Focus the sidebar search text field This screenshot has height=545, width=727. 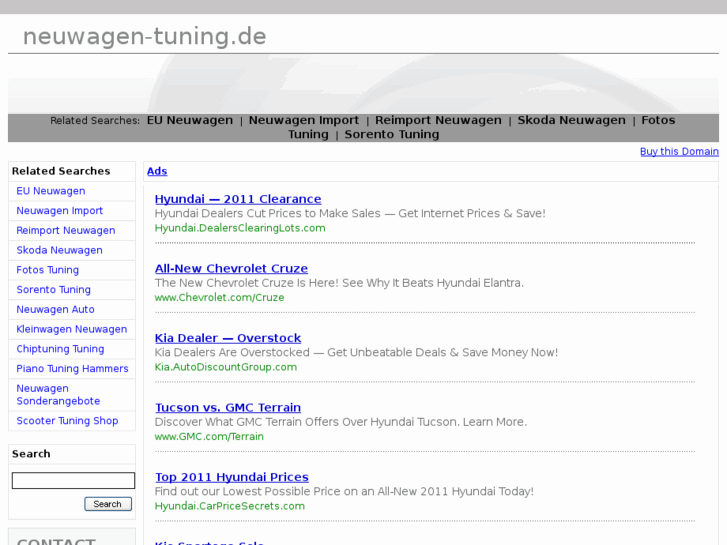(73, 481)
